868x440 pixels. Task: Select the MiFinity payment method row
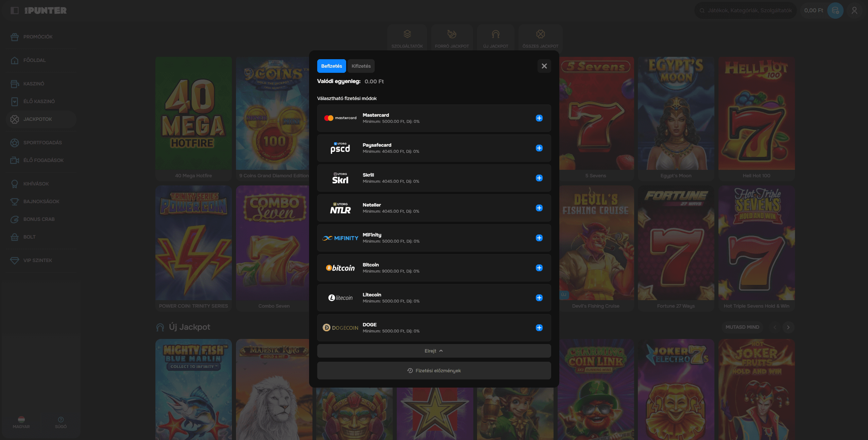point(433,238)
